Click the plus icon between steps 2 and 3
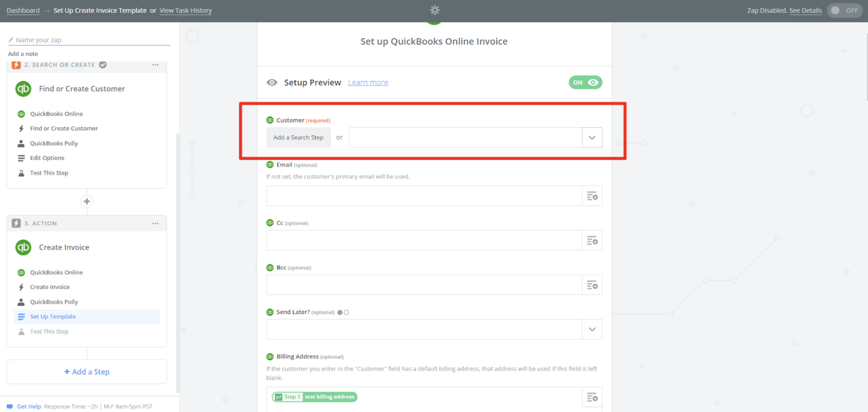Screen dimensions: 868x412 pyautogui.click(x=87, y=202)
